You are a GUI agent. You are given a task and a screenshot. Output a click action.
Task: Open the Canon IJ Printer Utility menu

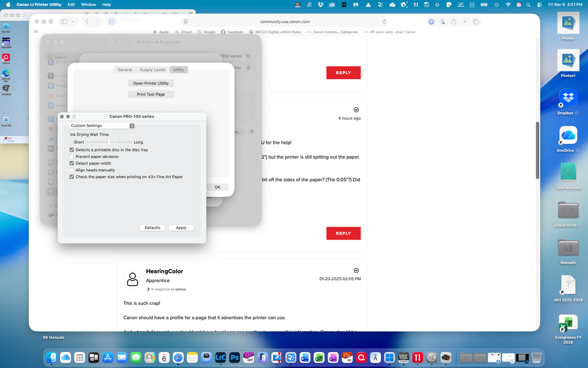(x=39, y=5)
